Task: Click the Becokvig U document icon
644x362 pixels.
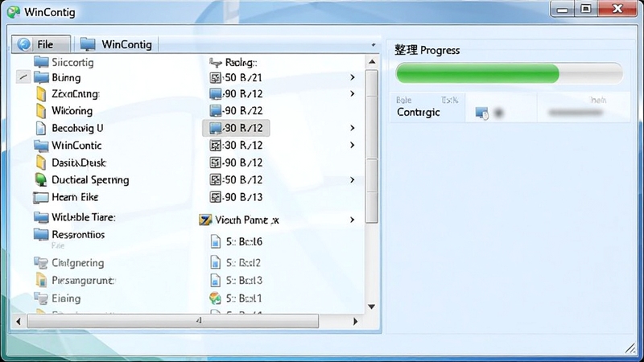Action: click(x=41, y=128)
